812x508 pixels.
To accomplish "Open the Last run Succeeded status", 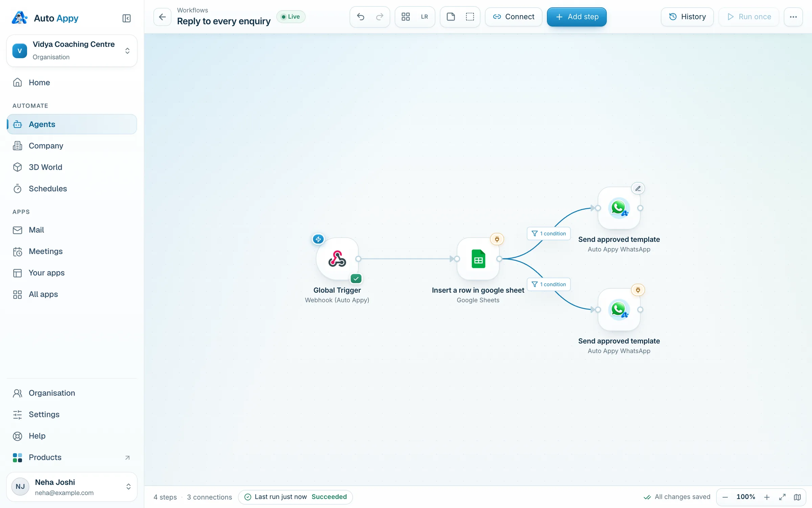I will (x=295, y=497).
